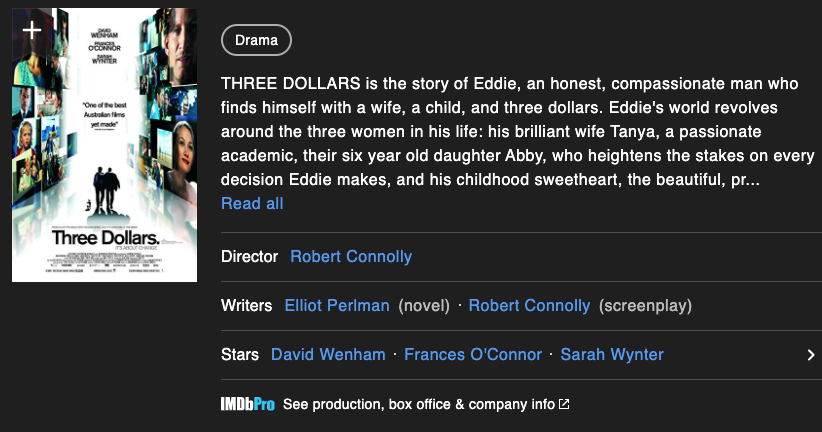This screenshot has height=432, width=822.
Task: Click the Stars row label
Action: (x=240, y=354)
